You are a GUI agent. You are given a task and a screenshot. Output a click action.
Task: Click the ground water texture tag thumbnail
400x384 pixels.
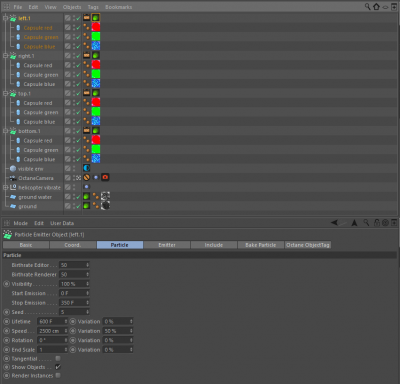[105, 196]
